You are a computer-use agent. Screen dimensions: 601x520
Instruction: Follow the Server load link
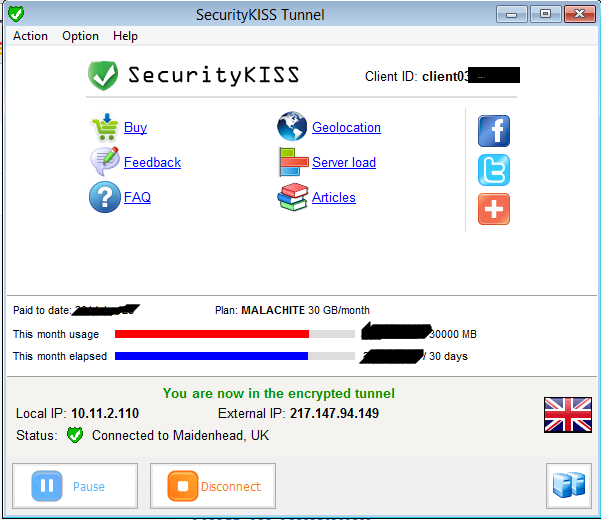[x=344, y=162]
